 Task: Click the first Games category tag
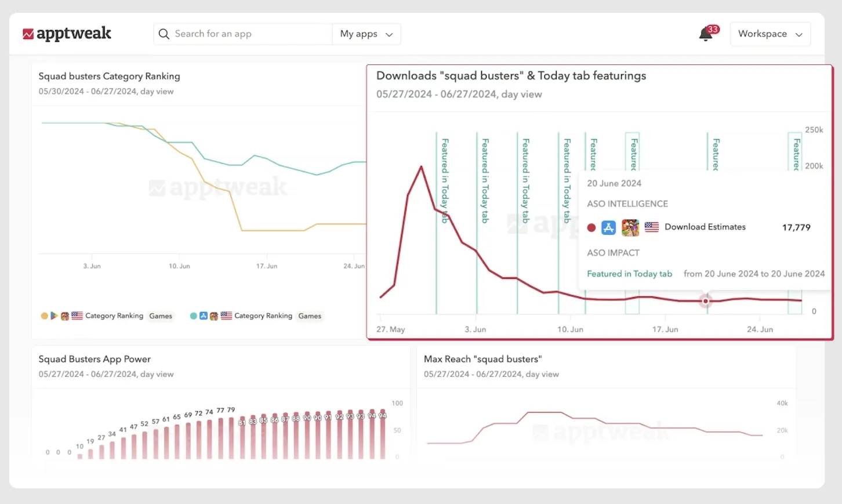click(x=161, y=316)
